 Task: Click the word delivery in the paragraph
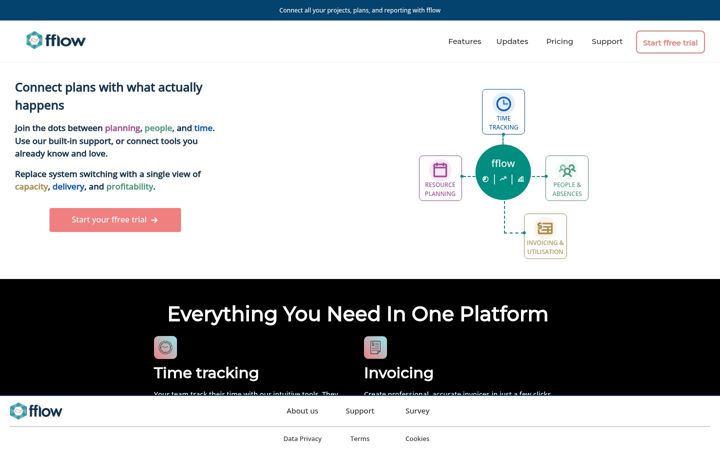click(x=68, y=187)
